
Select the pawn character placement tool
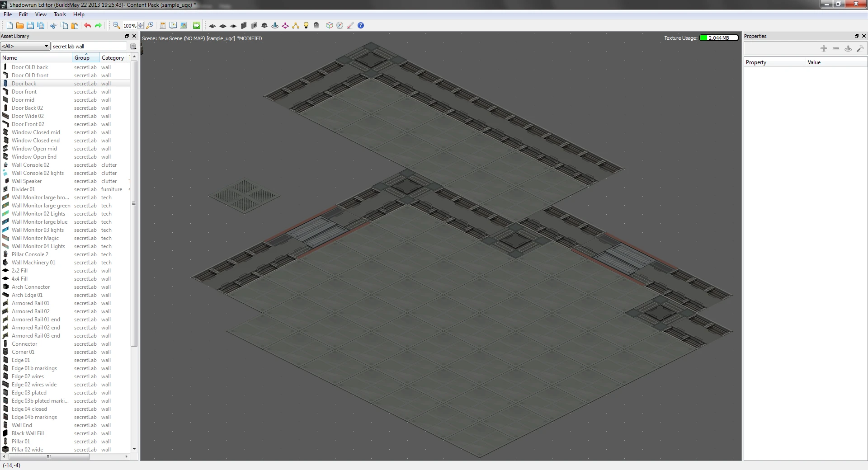[275, 26]
